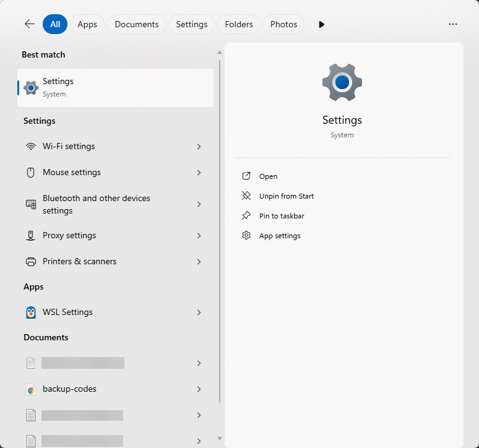Image resolution: width=479 pixels, height=448 pixels.
Task: Expand the Wi-Fi settings chevron
Action: click(199, 147)
